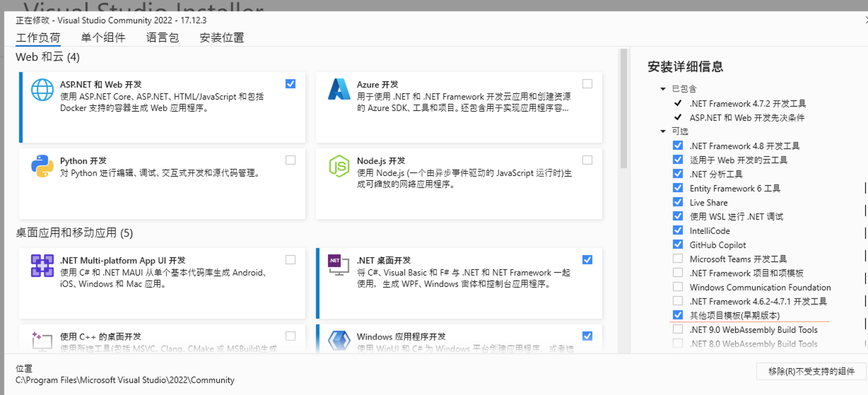Image resolution: width=868 pixels, height=395 pixels.
Task: Click the Web 和云 (4) section heading
Action: tap(47, 57)
